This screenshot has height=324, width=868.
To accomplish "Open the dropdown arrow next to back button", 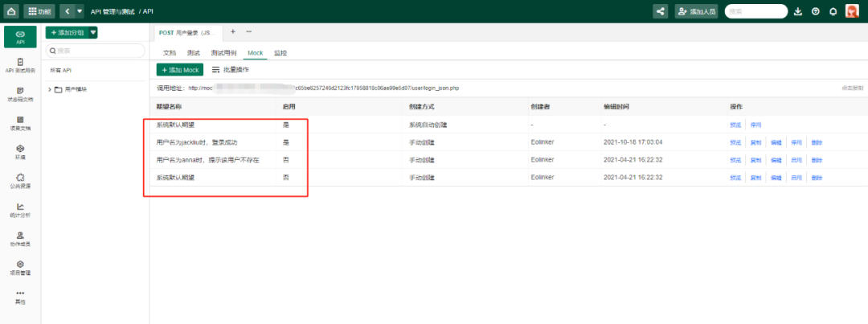I will pos(78,11).
